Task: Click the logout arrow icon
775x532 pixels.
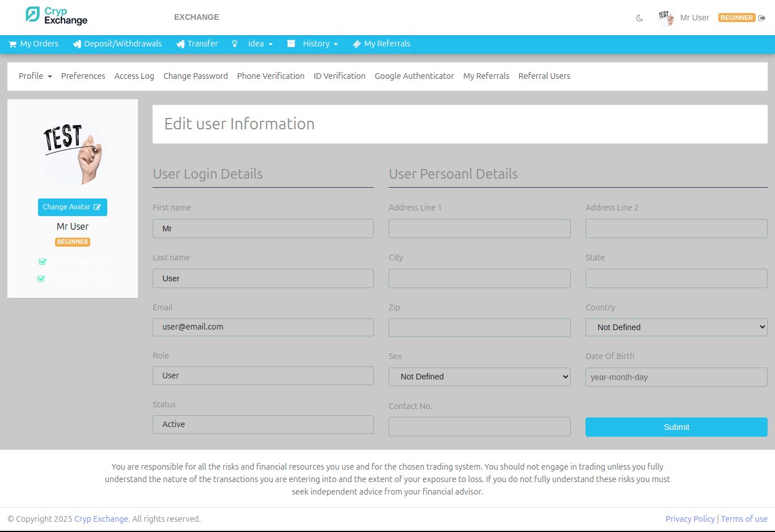Action: 762,18
